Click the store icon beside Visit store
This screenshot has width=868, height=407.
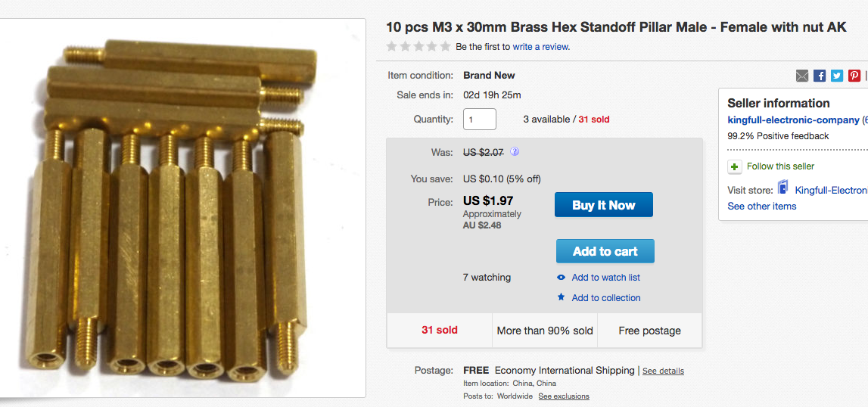(782, 188)
